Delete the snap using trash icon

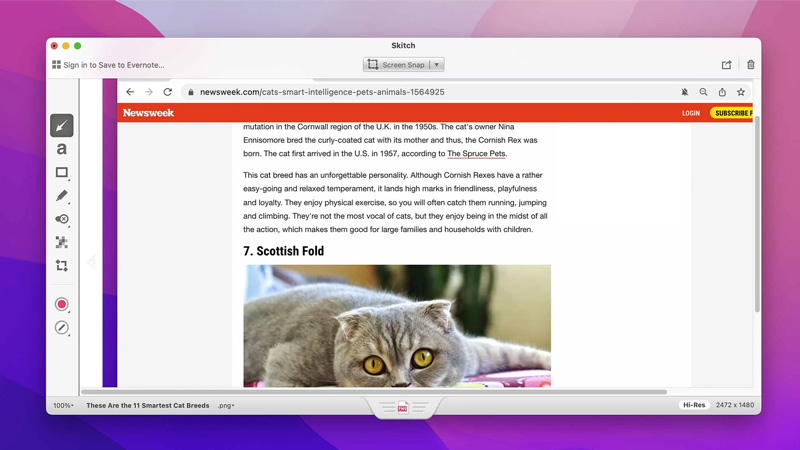tap(750, 65)
